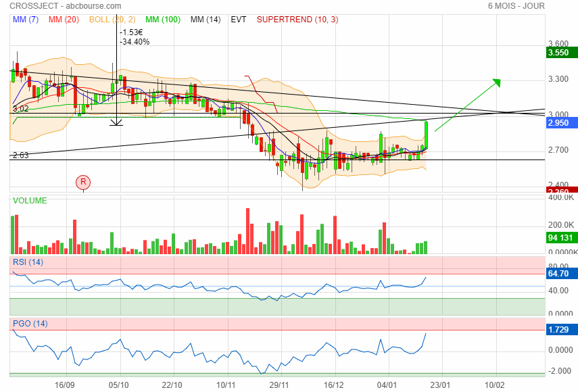Screen dimensions: 578x392
Task: Click the green 3.550 price tag
Action: [561, 53]
